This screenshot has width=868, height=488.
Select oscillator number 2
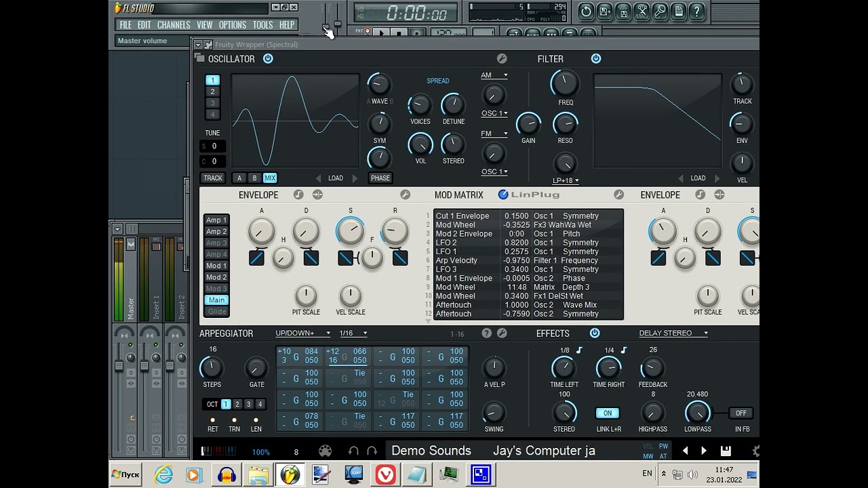click(212, 91)
